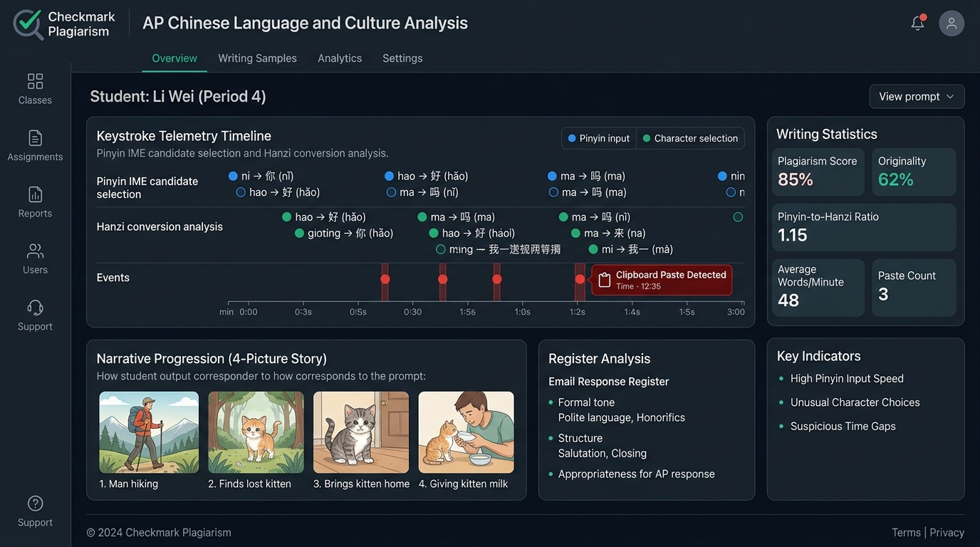Switch to the Overview tab
Viewport: 980px width, 547px height.
click(174, 58)
